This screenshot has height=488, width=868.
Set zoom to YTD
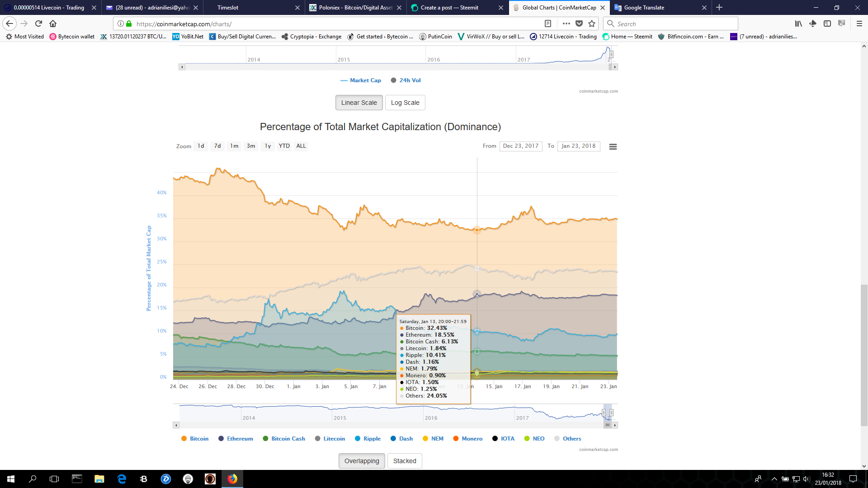pyautogui.click(x=284, y=146)
